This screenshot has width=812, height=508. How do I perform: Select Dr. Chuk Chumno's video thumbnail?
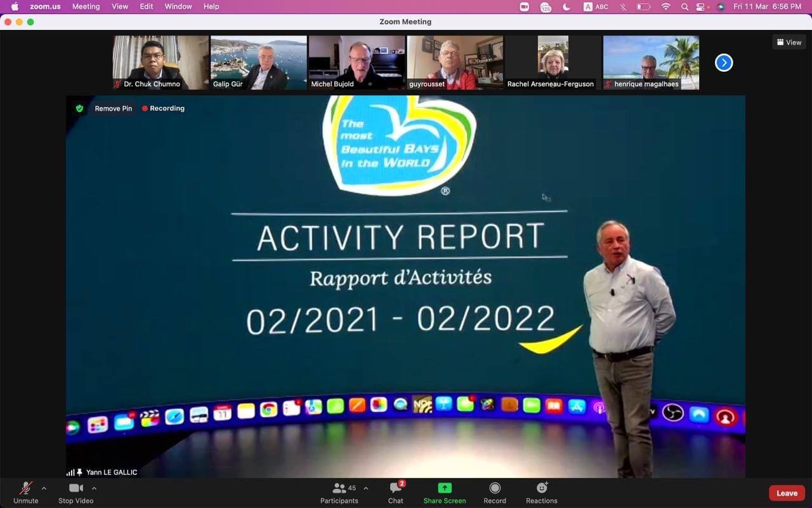click(160, 62)
